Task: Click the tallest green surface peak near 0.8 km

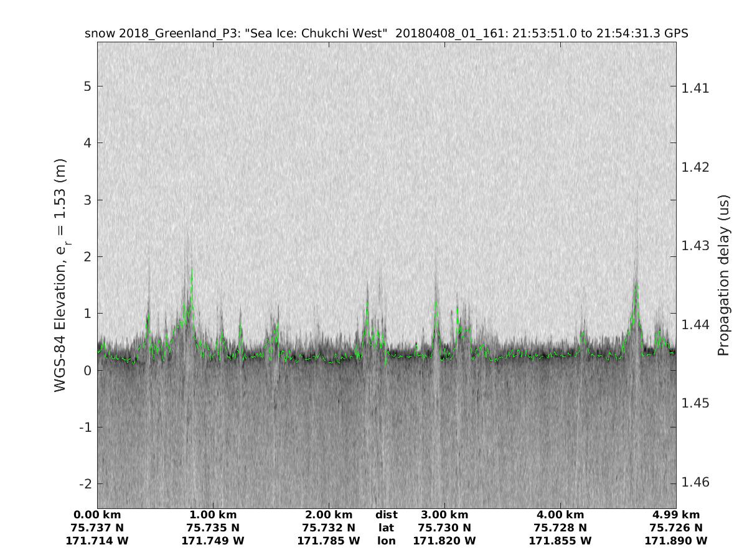Action: [x=192, y=271]
